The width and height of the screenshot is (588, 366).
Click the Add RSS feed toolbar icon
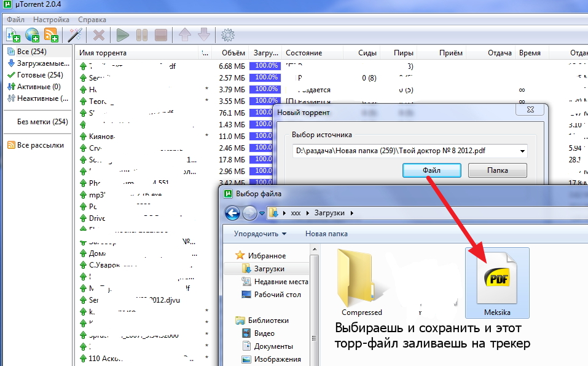(52, 35)
